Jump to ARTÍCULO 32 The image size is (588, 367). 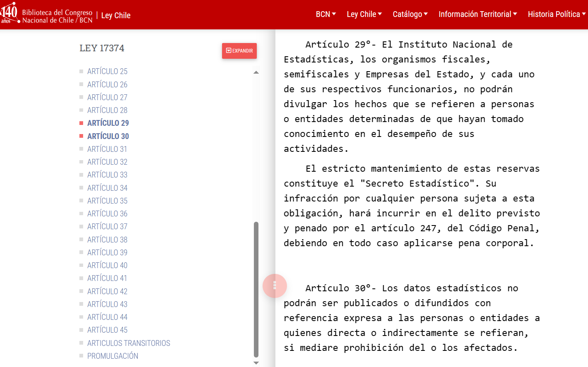(x=107, y=162)
